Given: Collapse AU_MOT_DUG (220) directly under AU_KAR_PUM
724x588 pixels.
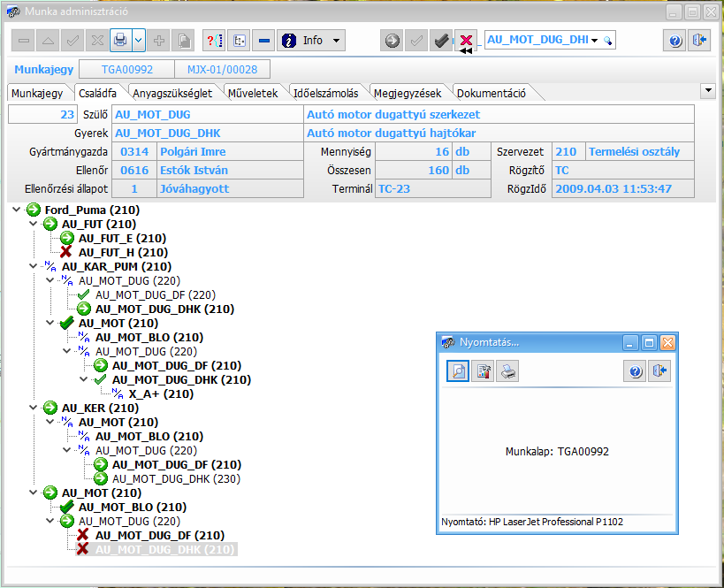Looking at the screenshot, I should (50, 280).
